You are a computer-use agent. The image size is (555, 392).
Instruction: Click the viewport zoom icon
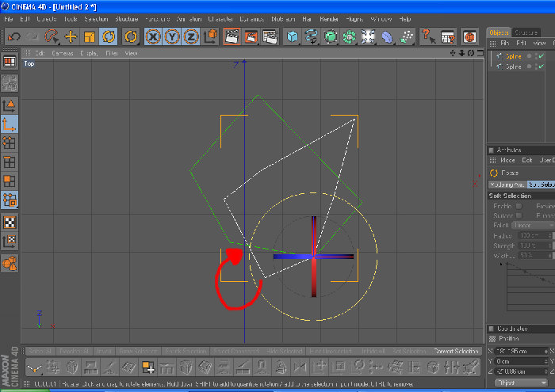(462, 53)
